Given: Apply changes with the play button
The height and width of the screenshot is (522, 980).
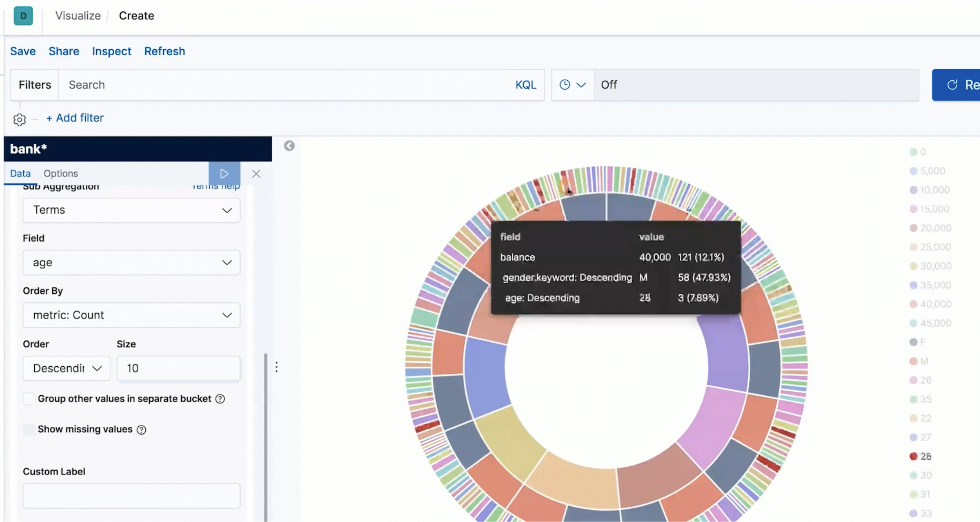Looking at the screenshot, I should [x=224, y=174].
